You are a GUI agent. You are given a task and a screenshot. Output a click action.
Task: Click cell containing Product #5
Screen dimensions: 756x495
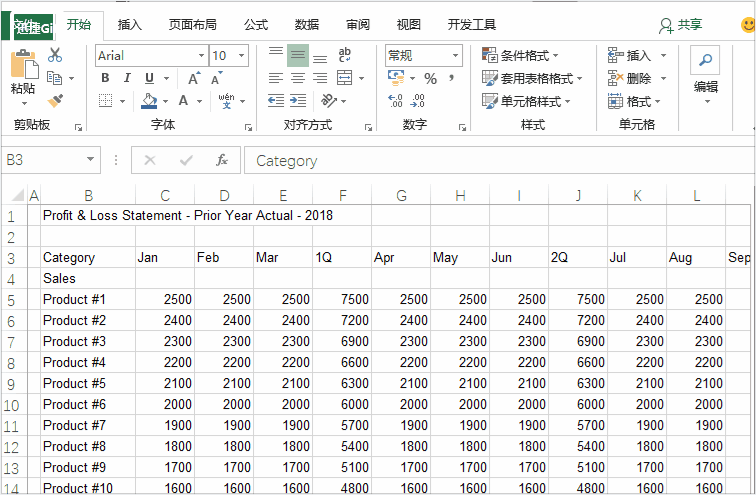[x=88, y=383]
